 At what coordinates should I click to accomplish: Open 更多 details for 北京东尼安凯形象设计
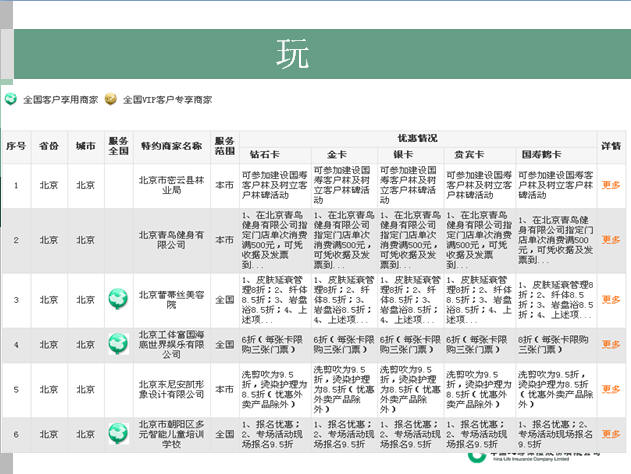610,389
